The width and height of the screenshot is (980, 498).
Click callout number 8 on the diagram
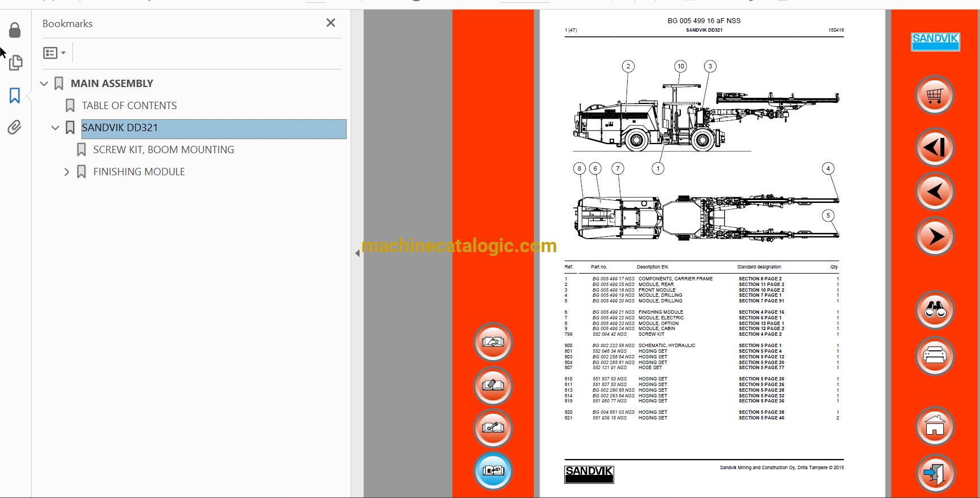click(579, 168)
